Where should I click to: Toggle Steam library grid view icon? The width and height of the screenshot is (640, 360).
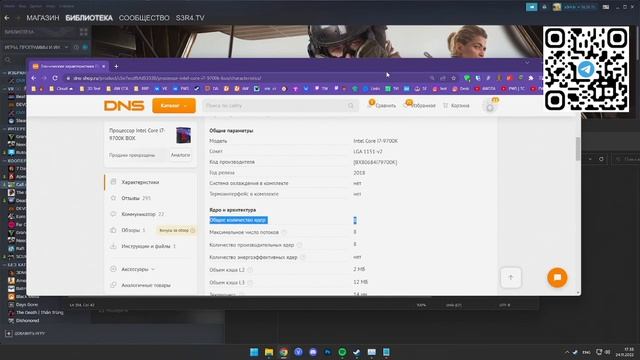click(x=84, y=32)
